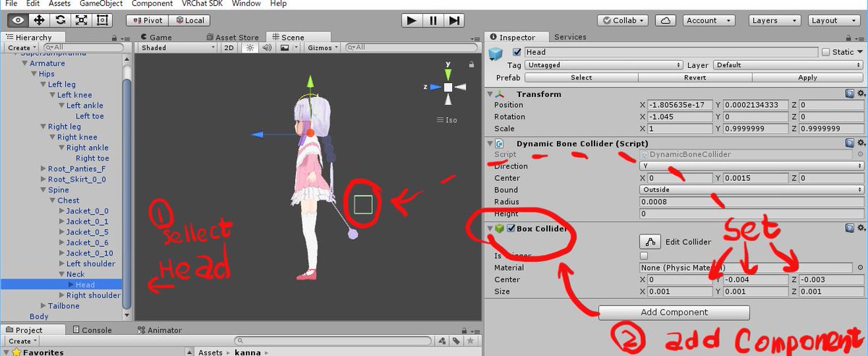Click Search by Label icon in Project
Viewport: 868px width, 356px height.
coord(456,340)
